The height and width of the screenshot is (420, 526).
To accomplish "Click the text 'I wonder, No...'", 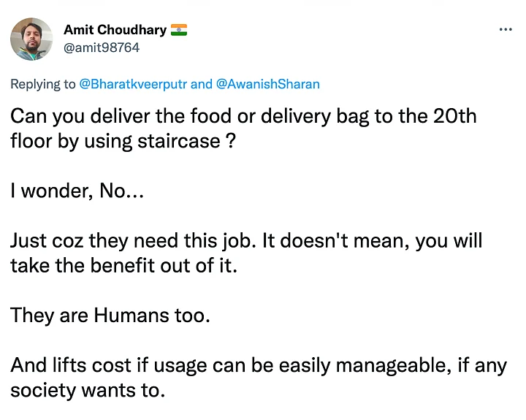I will pos(77,191).
